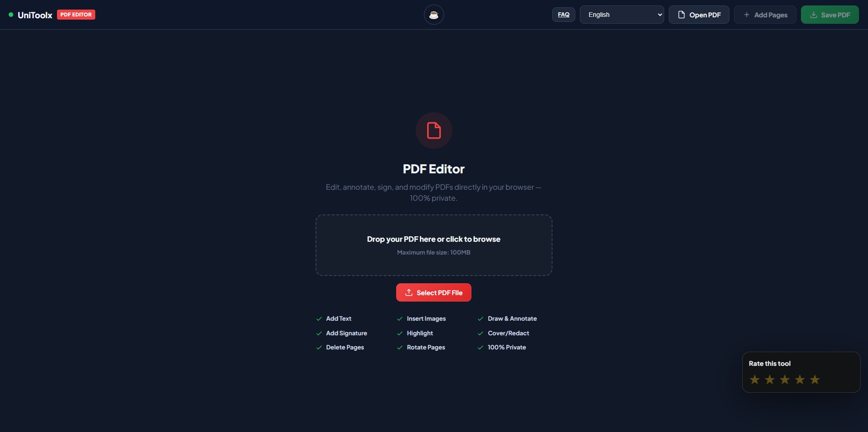Viewport: 868px width, 432px height.
Task: Click the Drop your PDF browse area
Action: coord(434,245)
